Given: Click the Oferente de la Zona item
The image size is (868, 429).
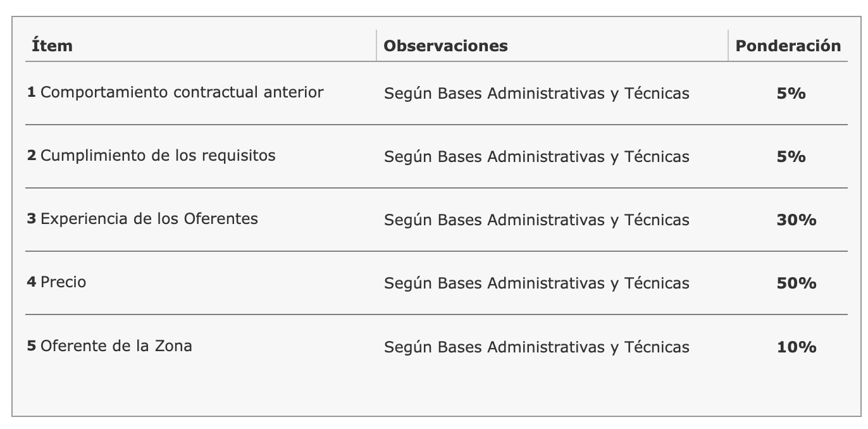Looking at the screenshot, I should (116, 346).
